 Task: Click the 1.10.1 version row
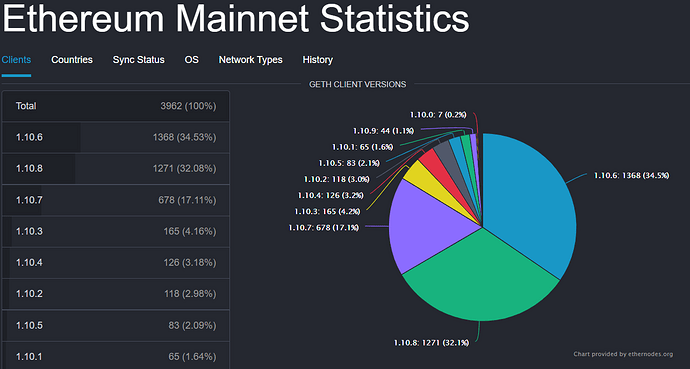click(116, 356)
